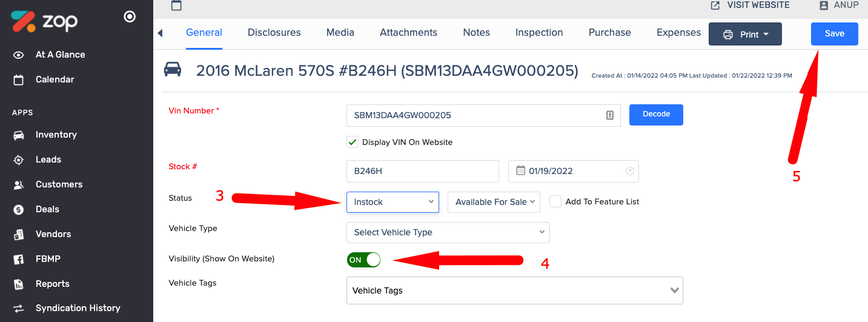This screenshot has width=868, height=322.
Task: Open Syndication History in sidebar
Action: (x=78, y=308)
